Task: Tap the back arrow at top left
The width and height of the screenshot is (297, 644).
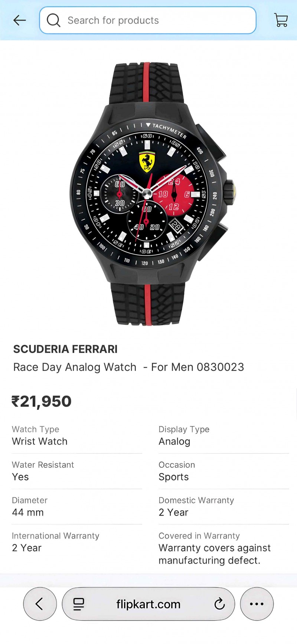Action: [20, 20]
